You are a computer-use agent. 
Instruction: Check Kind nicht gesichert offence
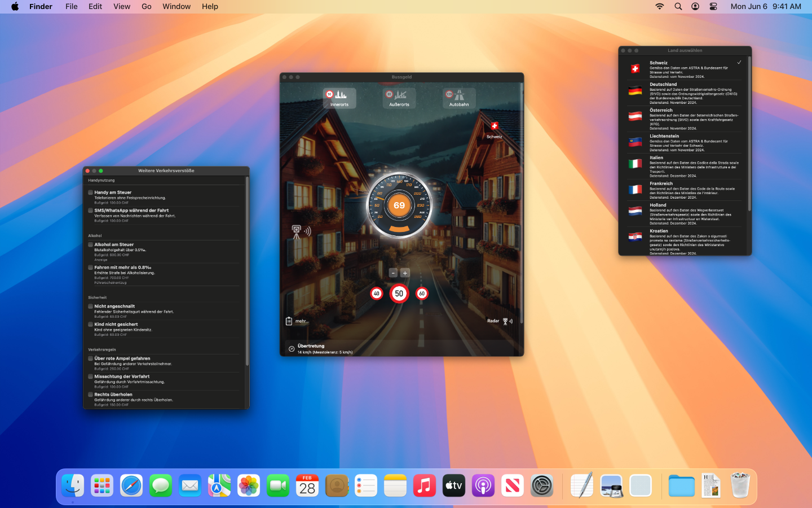tap(90, 325)
